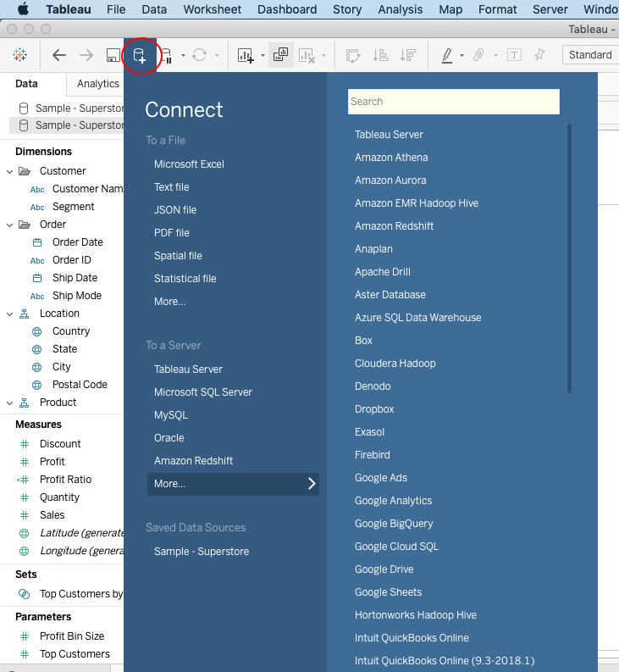Open the Worksheet menu
The height and width of the screenshot is (672, 619).
point(212,9)
